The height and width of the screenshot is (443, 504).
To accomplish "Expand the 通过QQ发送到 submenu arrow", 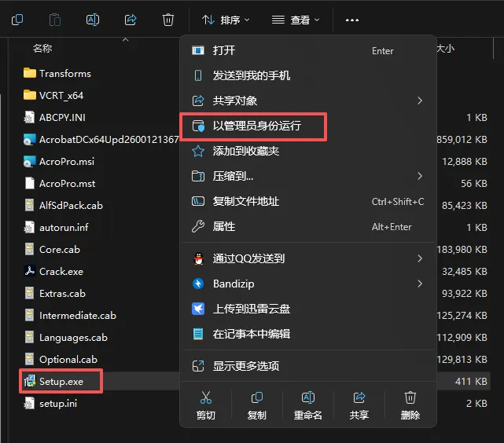I will tap(420, 258).
